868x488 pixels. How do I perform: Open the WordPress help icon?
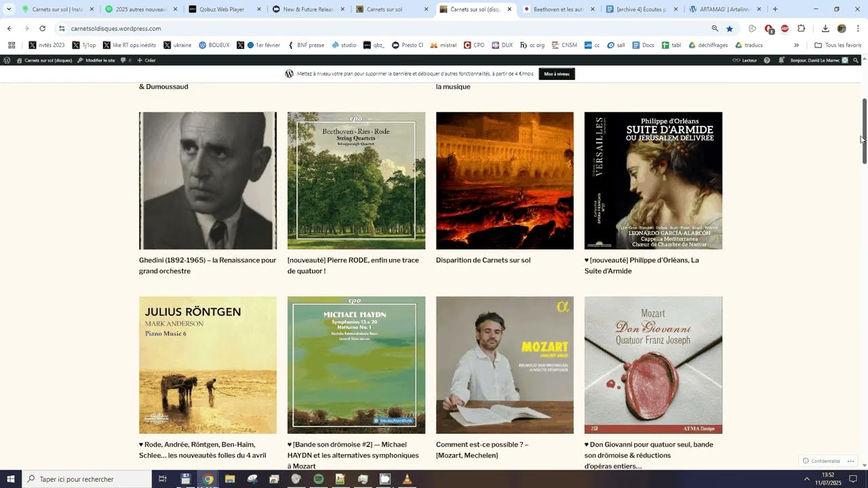tap(767, 60)
